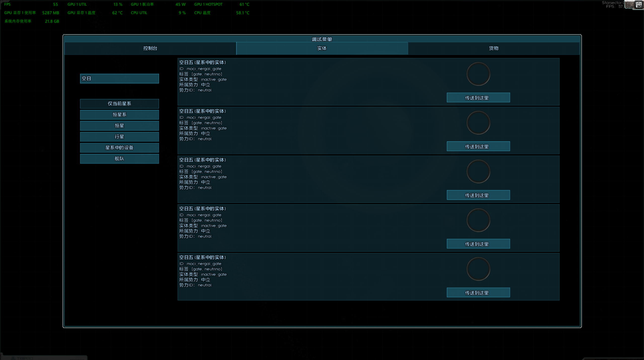Click 传送到这里 in the fifth 空日五 entry
The height and width of the screenshot is (360, 644).
(x=478, y=293)
